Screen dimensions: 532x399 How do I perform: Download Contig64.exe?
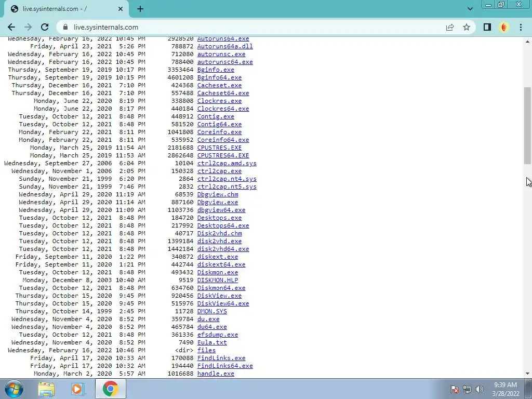point(220,124)
